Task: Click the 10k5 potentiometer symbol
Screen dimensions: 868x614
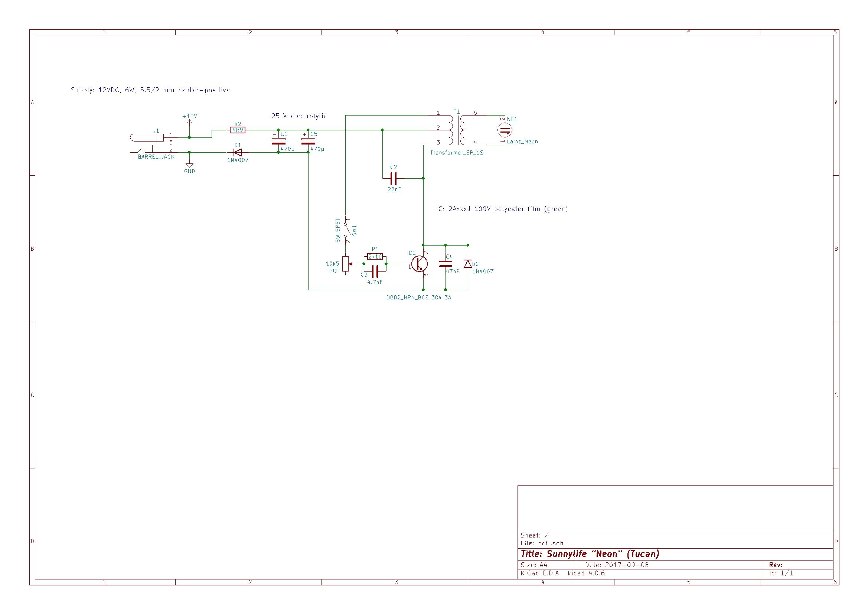Action: 345,264
